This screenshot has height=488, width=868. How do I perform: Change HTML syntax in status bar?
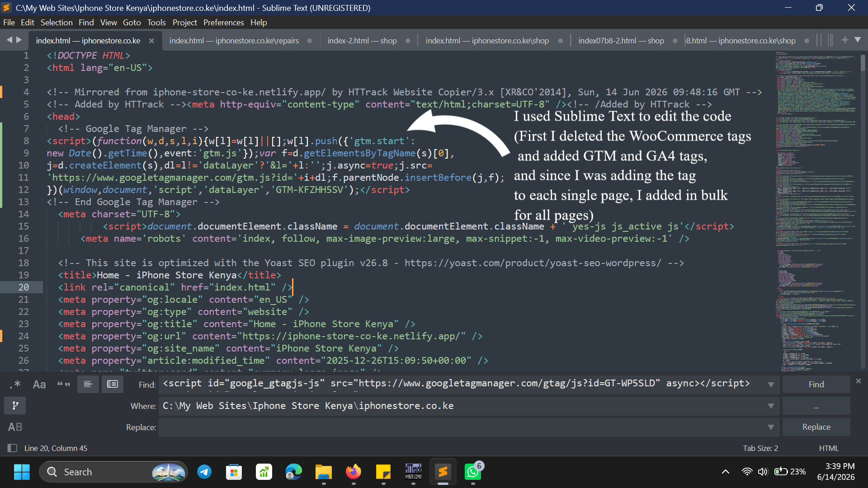point(829,448)
